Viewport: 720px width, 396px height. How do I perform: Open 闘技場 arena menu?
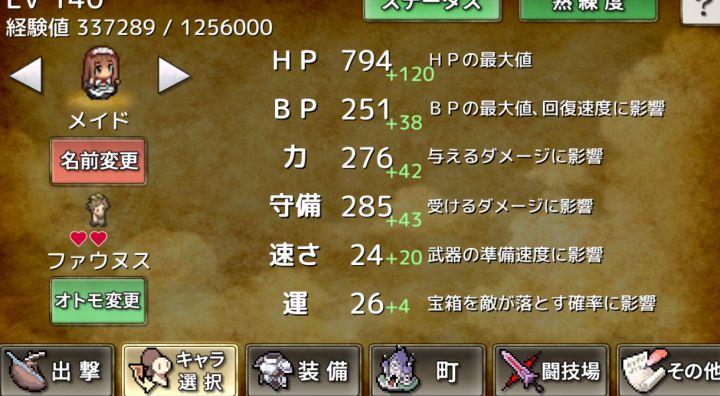(x=551, y=371)
